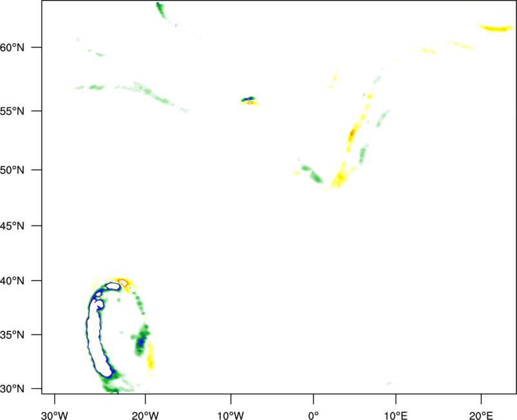
Task: Click the 40°N latitude label
Action: (x=12, y=281)
